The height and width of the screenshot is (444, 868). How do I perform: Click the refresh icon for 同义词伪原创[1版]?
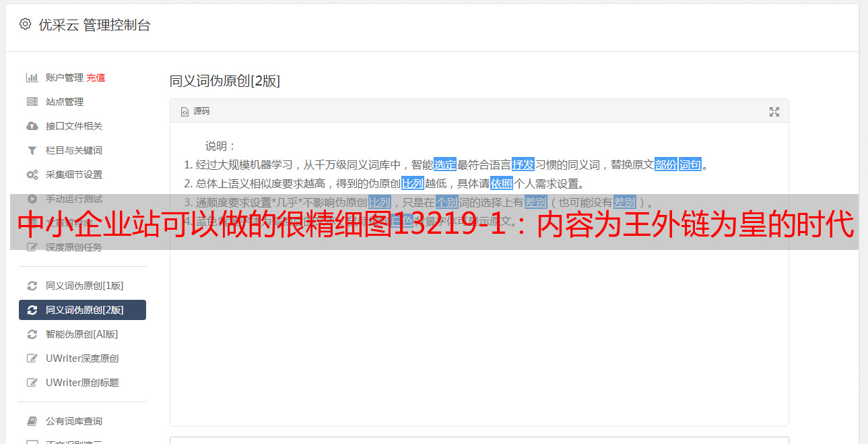coord(32,286)
